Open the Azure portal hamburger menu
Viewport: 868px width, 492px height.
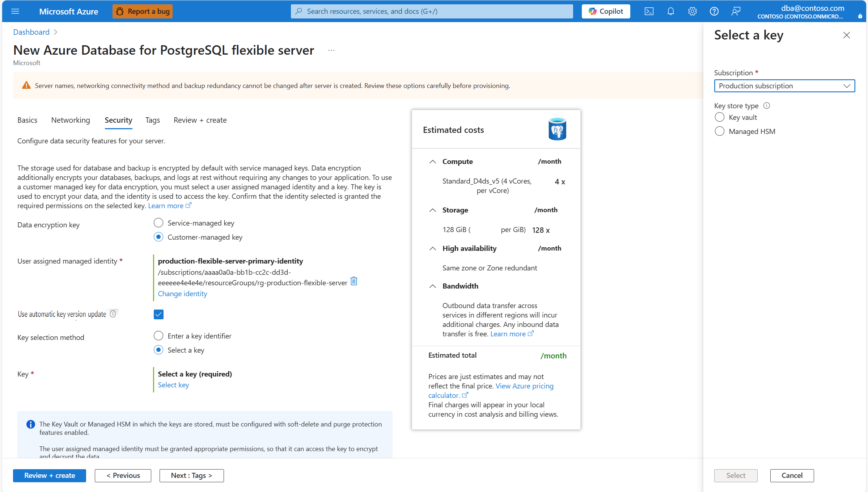coord(15,11)
